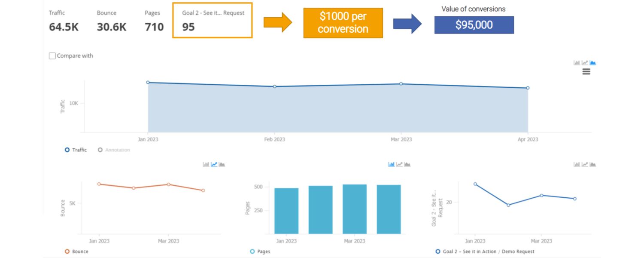Toggle the Traffic legend item

click(x=76, y=150)
